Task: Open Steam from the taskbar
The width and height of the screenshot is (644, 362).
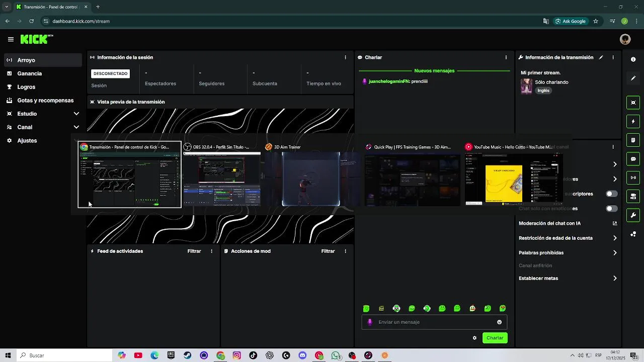Action: pyautogui.click(x=187, y=355)
